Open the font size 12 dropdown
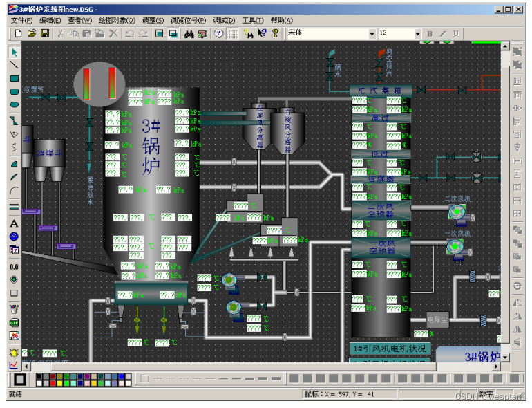This screenshot has height=408, width=532. (418, 34)
